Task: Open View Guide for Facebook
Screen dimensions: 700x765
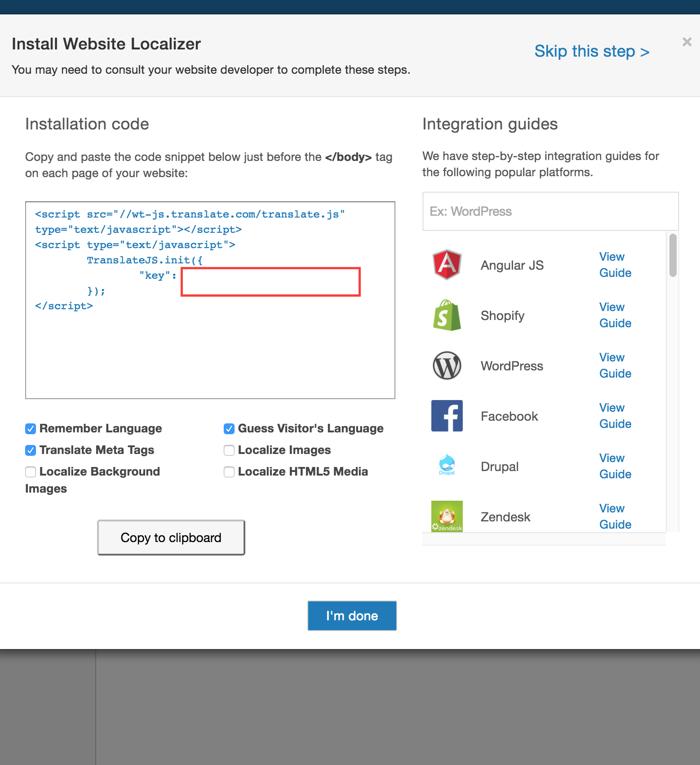Action: 615,416
